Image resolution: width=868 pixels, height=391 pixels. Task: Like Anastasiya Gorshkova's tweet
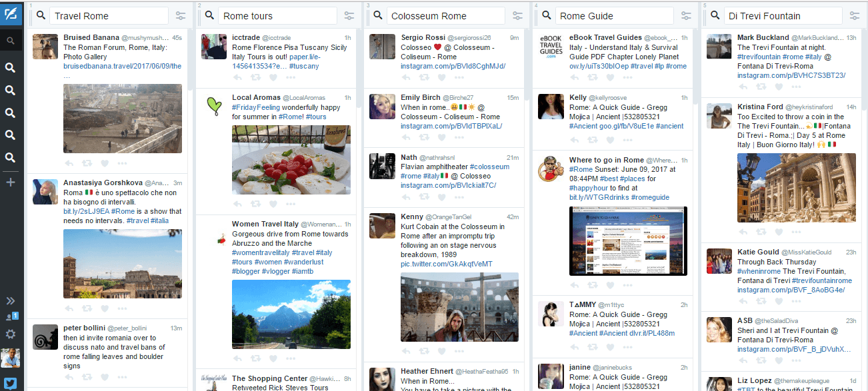point(105,310)
